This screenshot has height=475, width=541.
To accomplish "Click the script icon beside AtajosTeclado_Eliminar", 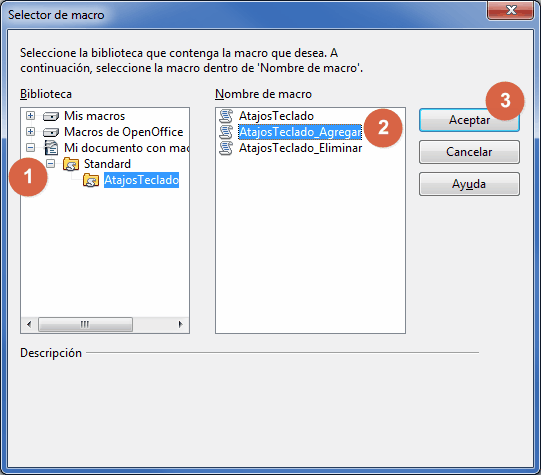I will [x=226, y=148].
